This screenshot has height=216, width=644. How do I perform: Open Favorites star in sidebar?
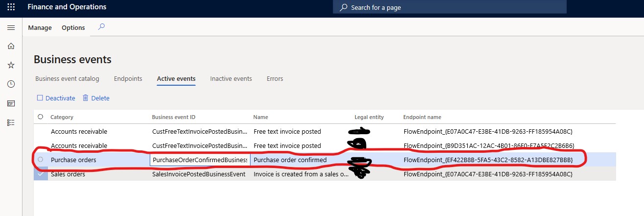coord(11,65)
